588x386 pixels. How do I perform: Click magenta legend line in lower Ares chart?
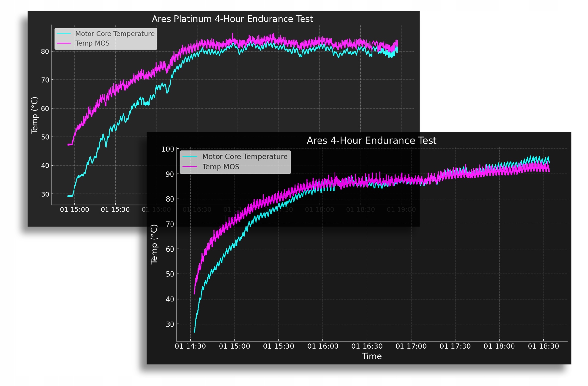[190, 167]
